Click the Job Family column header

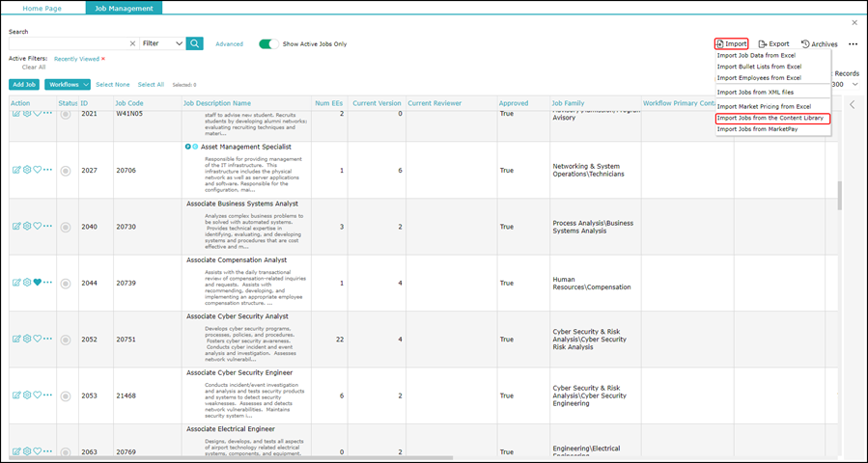568,103
